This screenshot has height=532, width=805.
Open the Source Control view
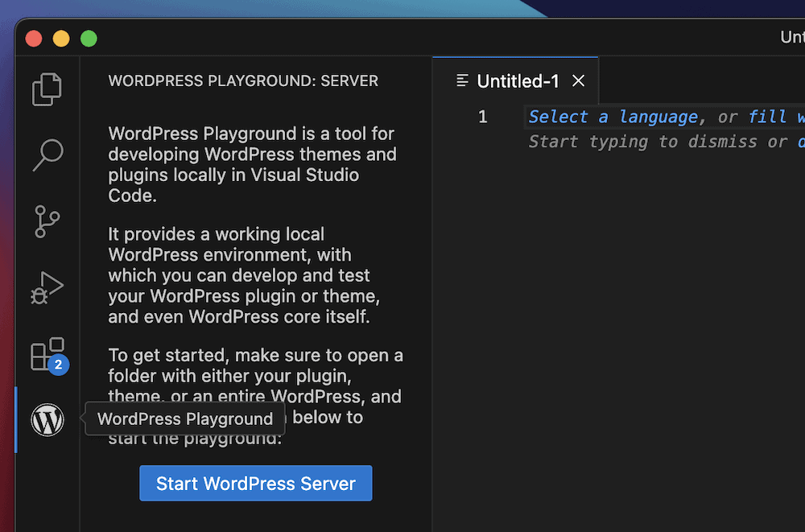pyautogui.click(x=47, y=221)
